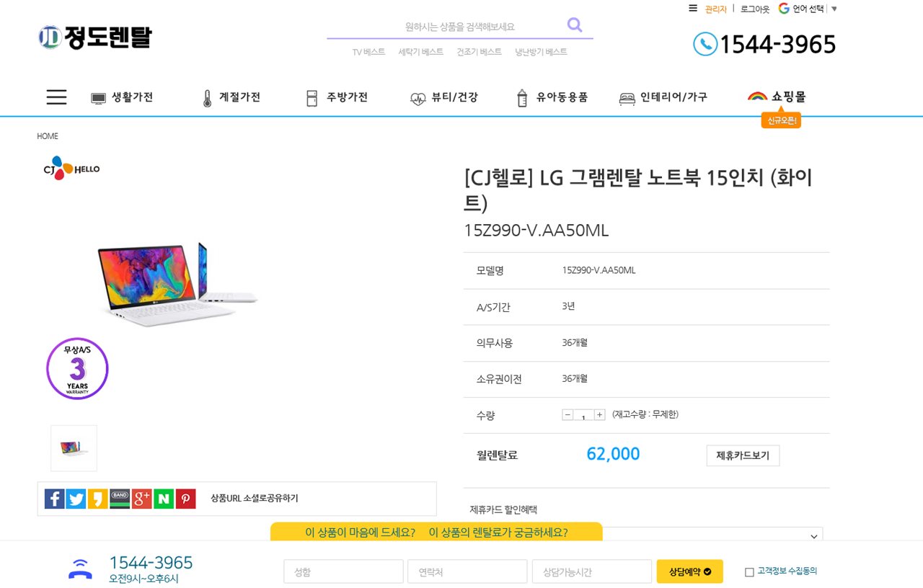Share on Naver green icon
923x588 pixels.
(x=164, y=499)
